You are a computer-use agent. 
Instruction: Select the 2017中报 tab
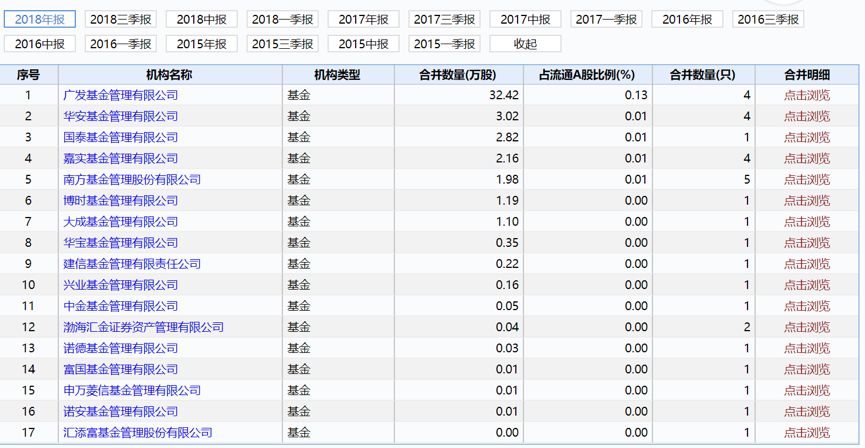[x=525, y=19]
